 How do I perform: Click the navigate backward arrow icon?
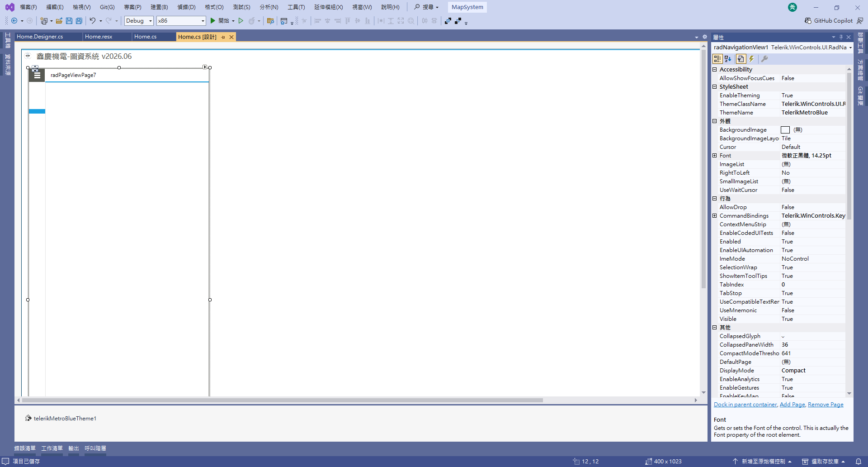pos(14,21)
